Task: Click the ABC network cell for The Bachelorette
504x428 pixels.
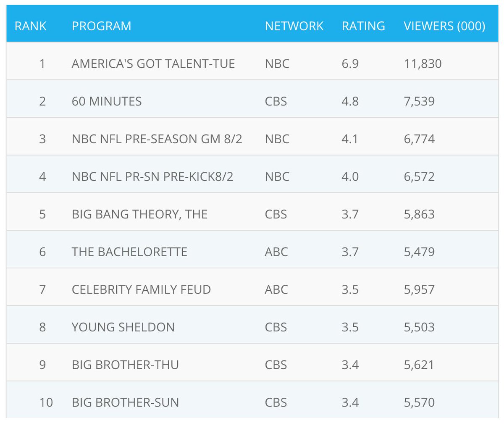Action: (x=276, y=252)
